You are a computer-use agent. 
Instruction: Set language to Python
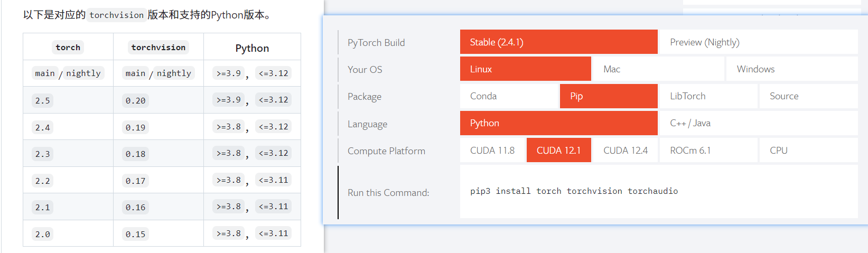[x=558, y=123]
